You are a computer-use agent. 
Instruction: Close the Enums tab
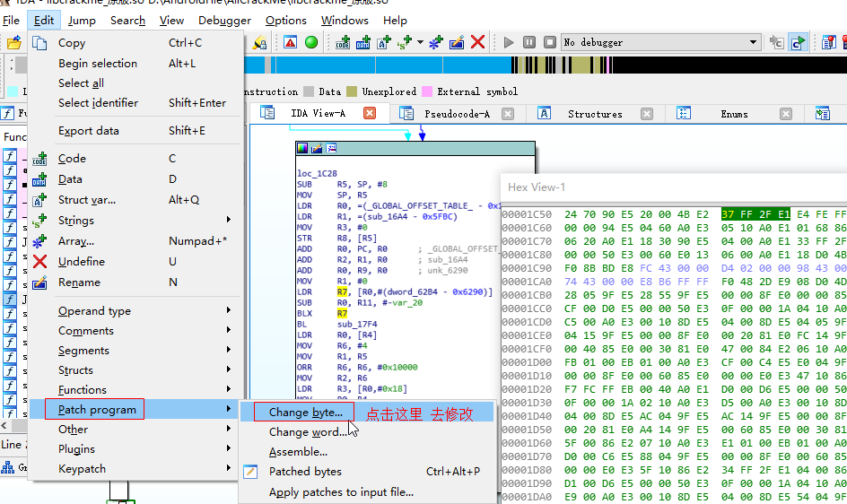786,114
